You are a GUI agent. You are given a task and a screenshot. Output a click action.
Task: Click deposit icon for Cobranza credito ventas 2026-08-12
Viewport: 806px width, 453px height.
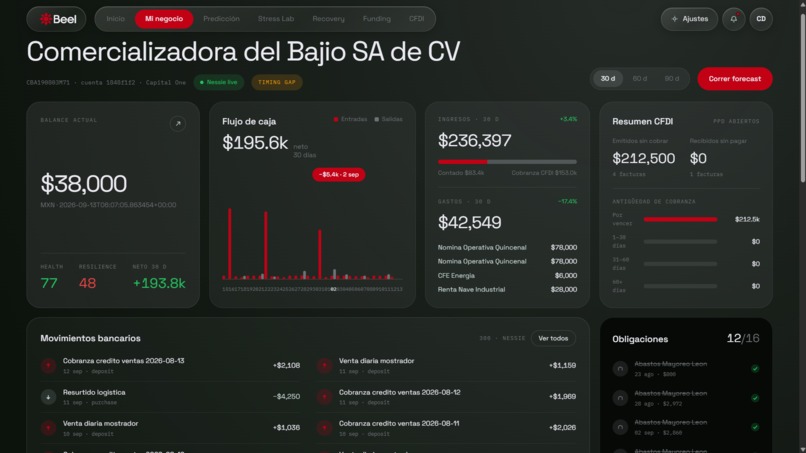[324, 397]
